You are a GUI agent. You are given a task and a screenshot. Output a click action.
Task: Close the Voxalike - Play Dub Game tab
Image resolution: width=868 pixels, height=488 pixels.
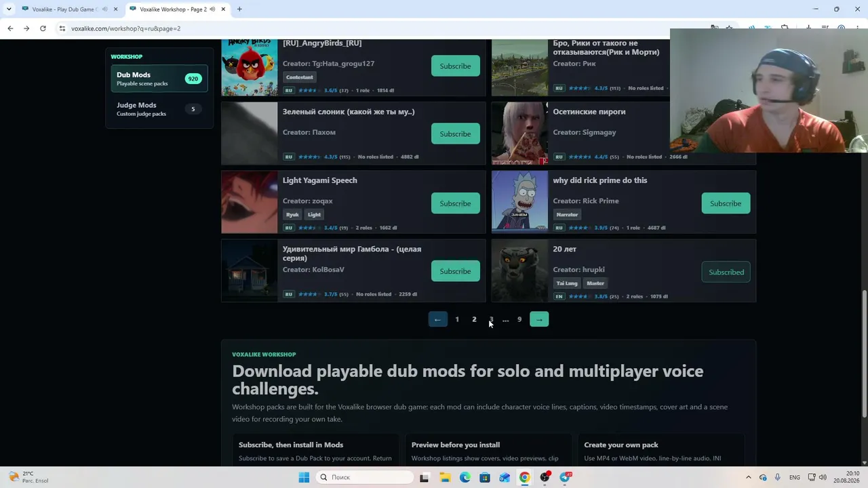[x=115, y=9]
